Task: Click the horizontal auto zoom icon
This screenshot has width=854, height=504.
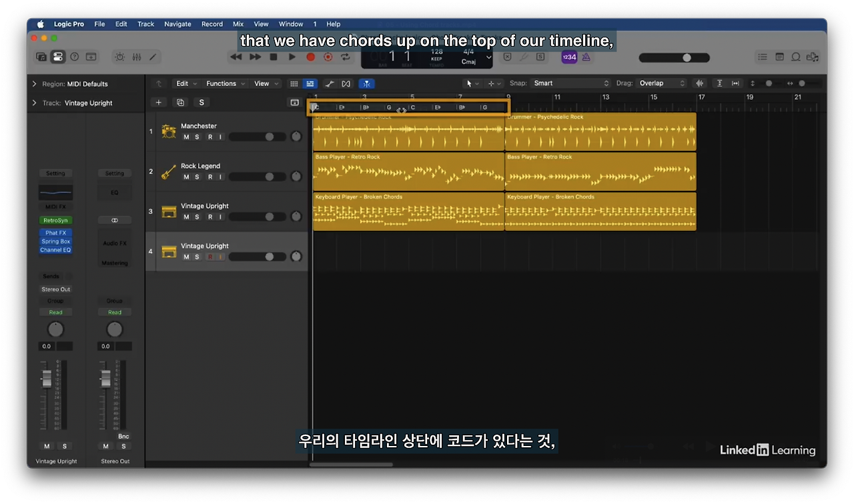Action: click(735, 83)
